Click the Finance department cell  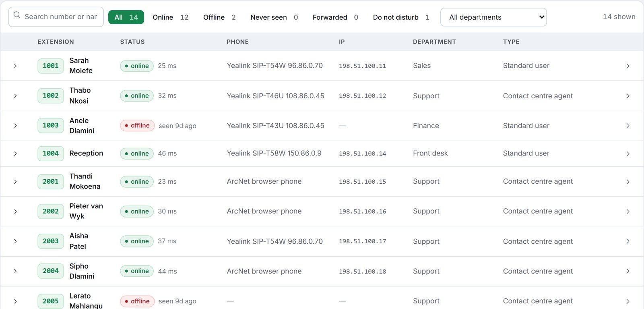[426, 126]
